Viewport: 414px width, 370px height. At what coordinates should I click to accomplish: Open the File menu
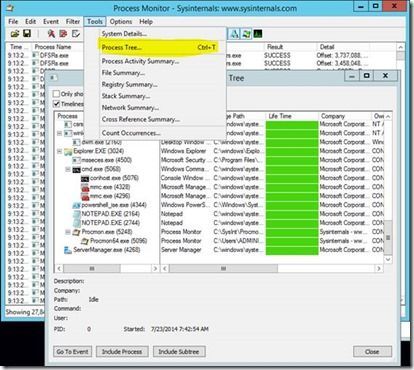tap(13, 22)
